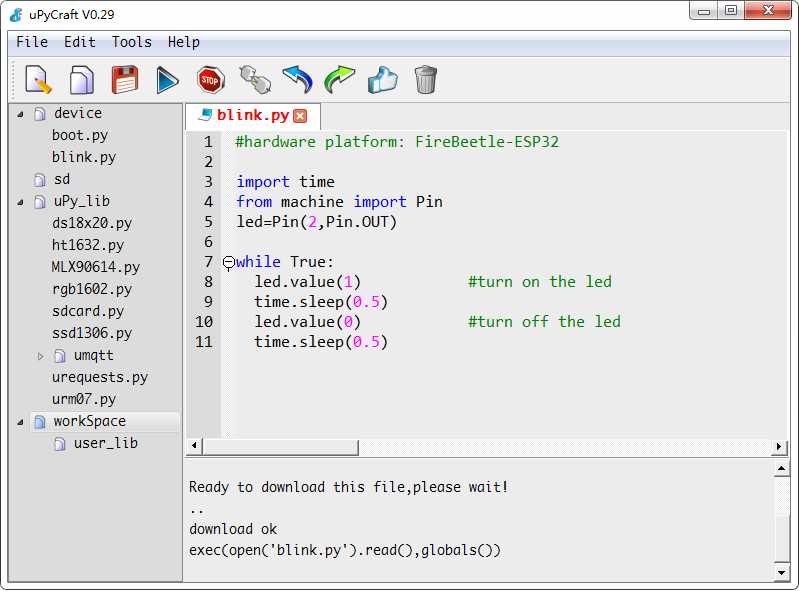Click file icon on blink.py tab
This screenshot has width=799, height=591.
coord(205,115)
